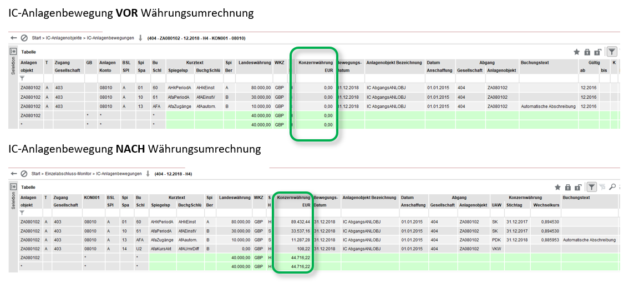The height and width of the screenshot is (293, 644).
Task: Select Stichtag cell 31.12.2018 in PDK row
Action: point(517,240)
